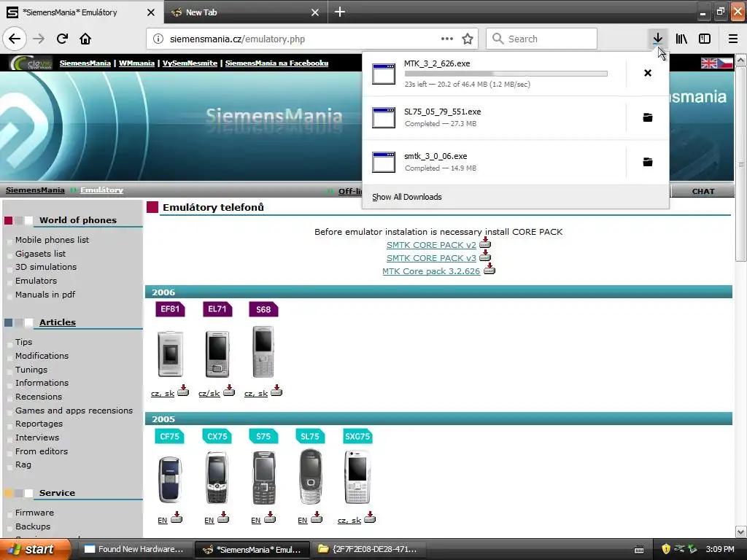Show site information icon in address bar
Screen dimensions: 747x560
pos(158,39)
